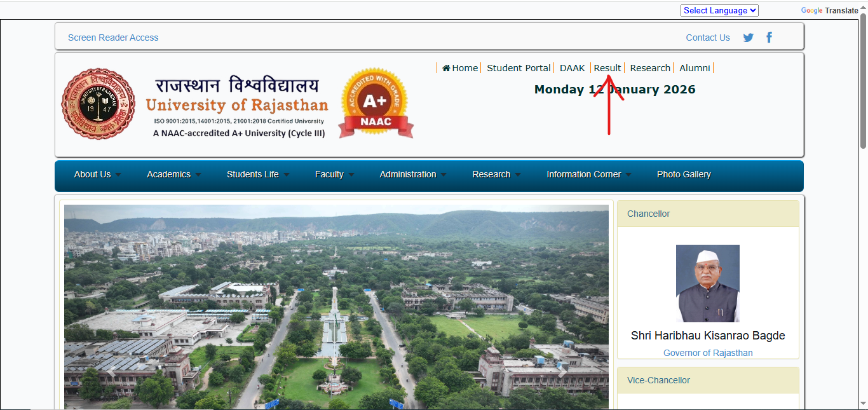The width and height of the screenshot is (868, 410).
Task: Open the Student Portal link
Action: point(519,68)
